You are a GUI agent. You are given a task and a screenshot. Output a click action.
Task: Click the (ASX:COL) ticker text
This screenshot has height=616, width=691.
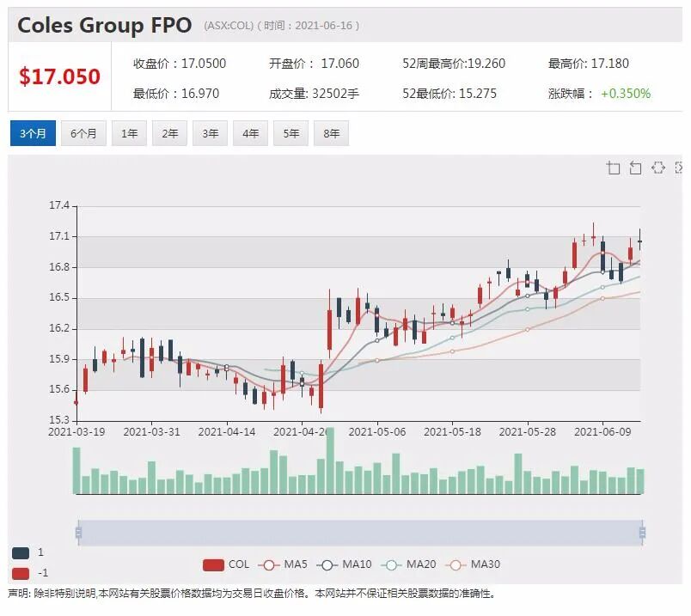tap(229, 26)
